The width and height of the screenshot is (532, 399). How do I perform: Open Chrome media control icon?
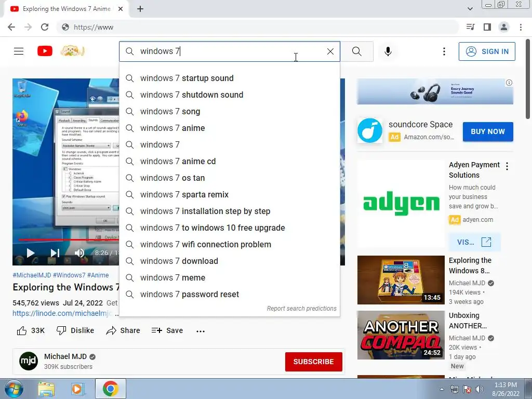[470, 27]
